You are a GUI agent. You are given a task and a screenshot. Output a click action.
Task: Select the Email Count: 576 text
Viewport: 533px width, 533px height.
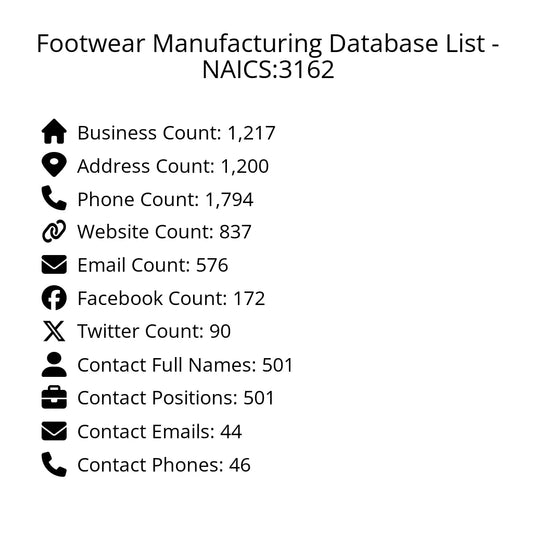153,265
